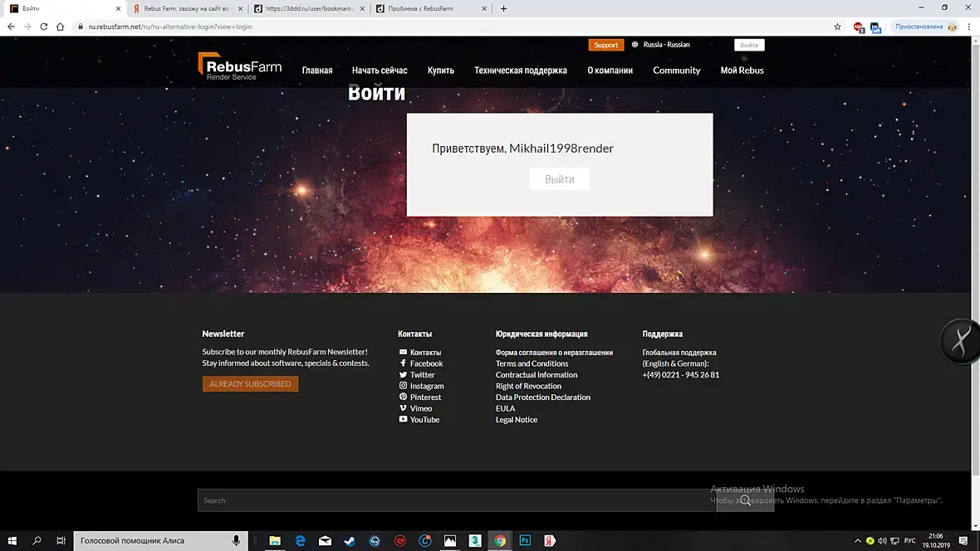Open the Contacts envelope icon in footer
Image resolution: width=980 pixels, height=551 pixels.
[403, 353]
